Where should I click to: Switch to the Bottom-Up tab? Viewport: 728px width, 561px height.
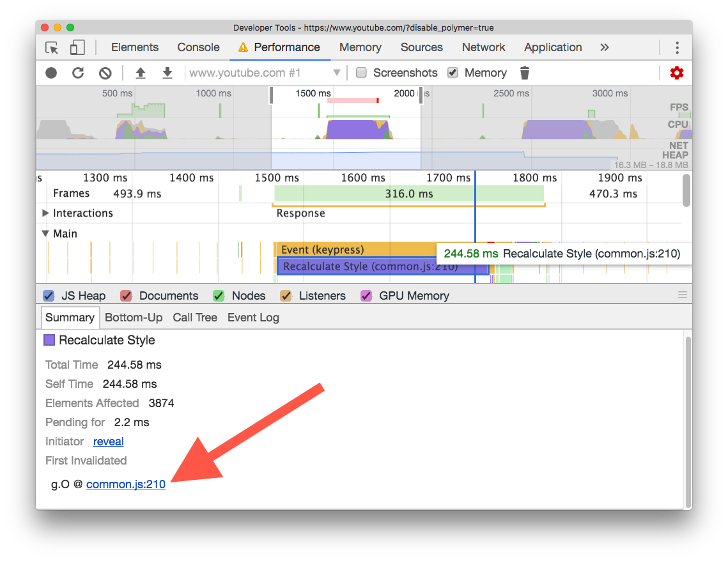tap(134, 318)
